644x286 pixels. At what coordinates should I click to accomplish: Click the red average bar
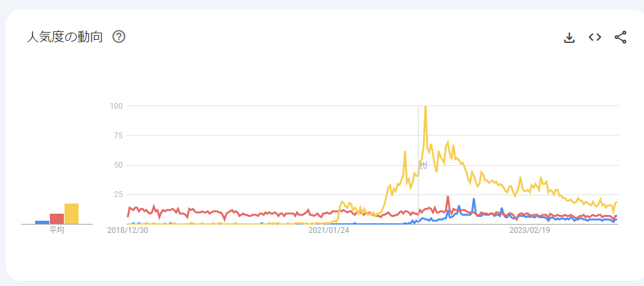pyautogui.click(x=57, y=219)
